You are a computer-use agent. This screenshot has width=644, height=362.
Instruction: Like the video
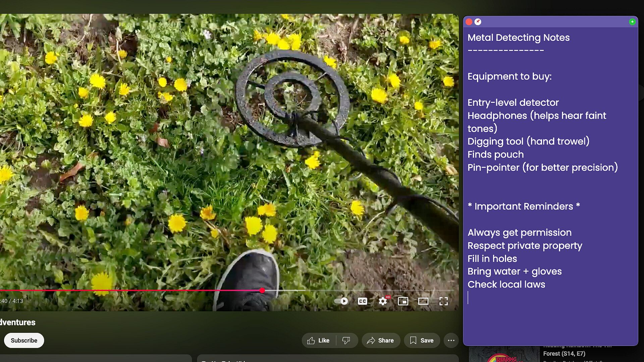(318, 340)
